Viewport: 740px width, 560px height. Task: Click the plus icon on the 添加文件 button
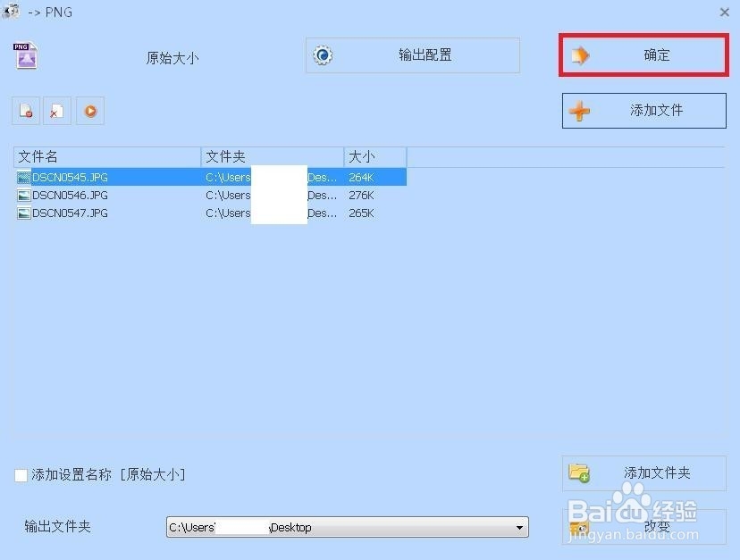[581, 110]
